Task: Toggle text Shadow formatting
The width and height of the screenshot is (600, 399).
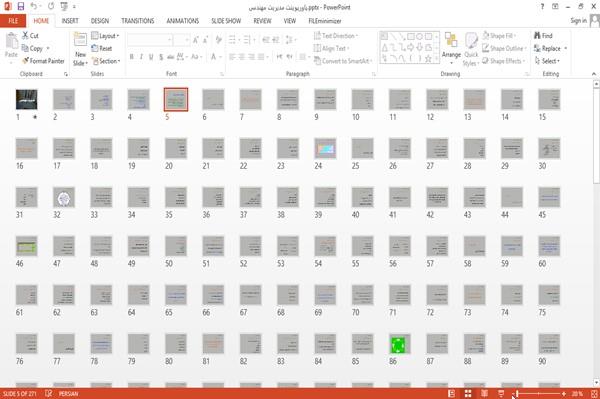Action: [161, 57]
